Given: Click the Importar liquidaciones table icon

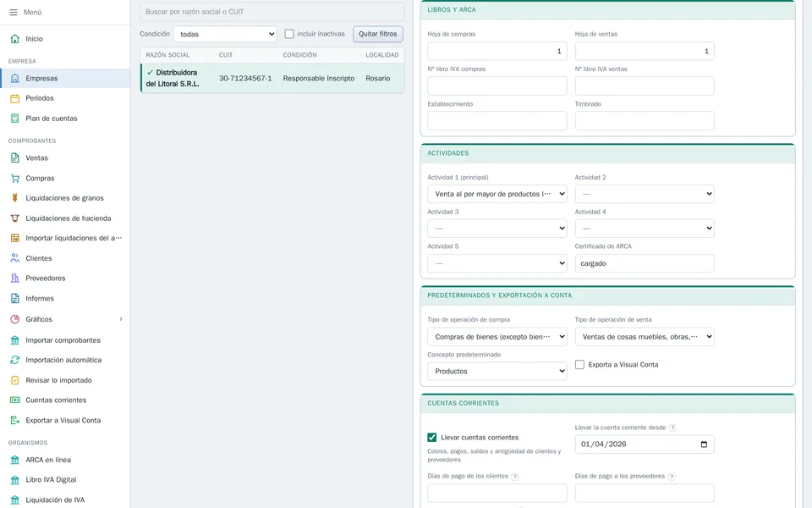Looking at the screenshot, I should tap(15, 238).
